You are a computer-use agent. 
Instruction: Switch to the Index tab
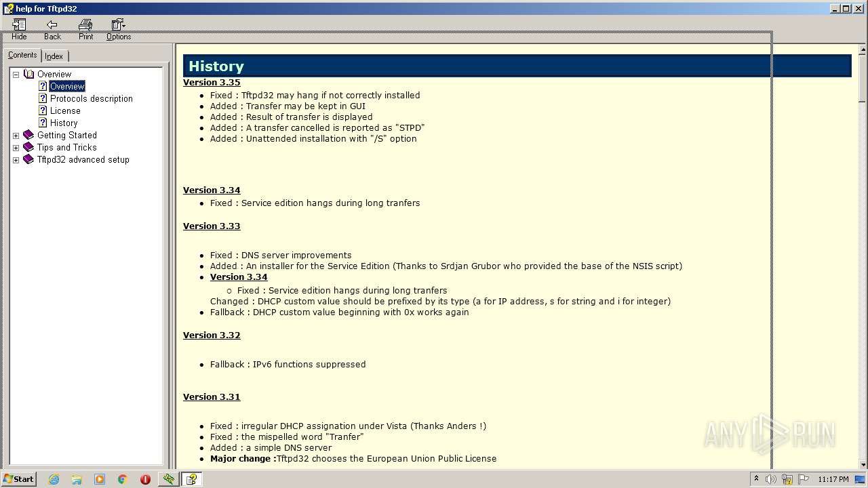[x=54, y=56]
